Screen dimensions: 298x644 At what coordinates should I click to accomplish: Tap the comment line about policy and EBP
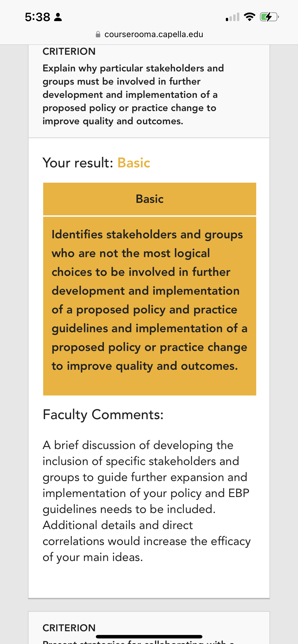pos(146,493)
